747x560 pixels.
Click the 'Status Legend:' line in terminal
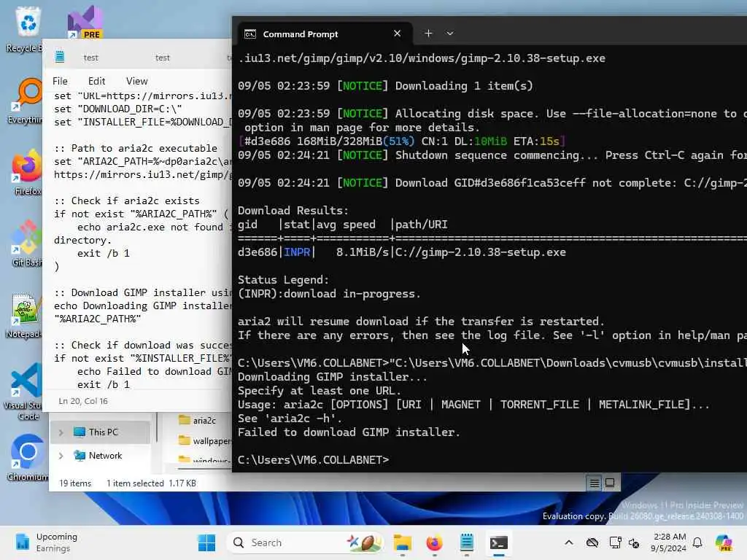[x=283, y=280]
